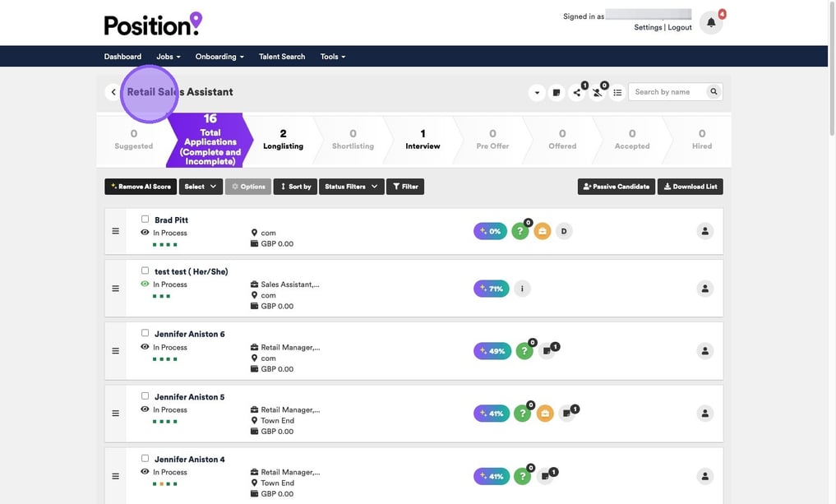
Task: Click the crossed-out person icon
Action: (x=598, y=92)
